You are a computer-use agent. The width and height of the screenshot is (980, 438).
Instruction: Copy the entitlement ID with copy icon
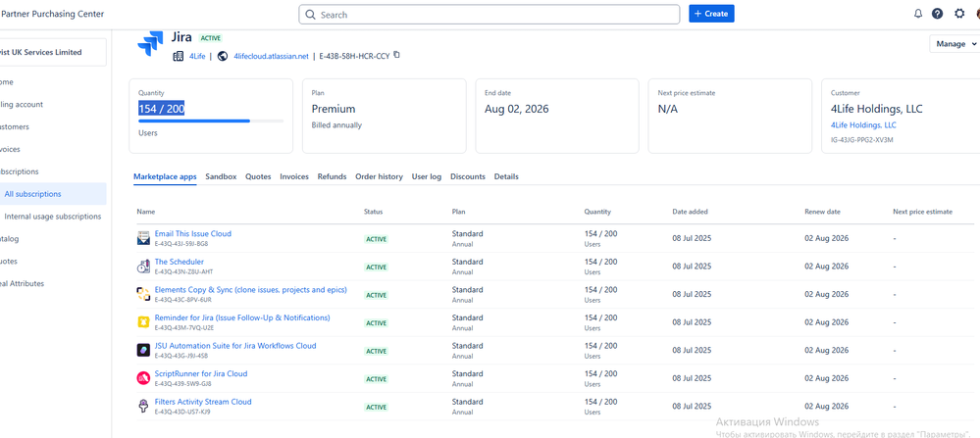click(397, 56)
